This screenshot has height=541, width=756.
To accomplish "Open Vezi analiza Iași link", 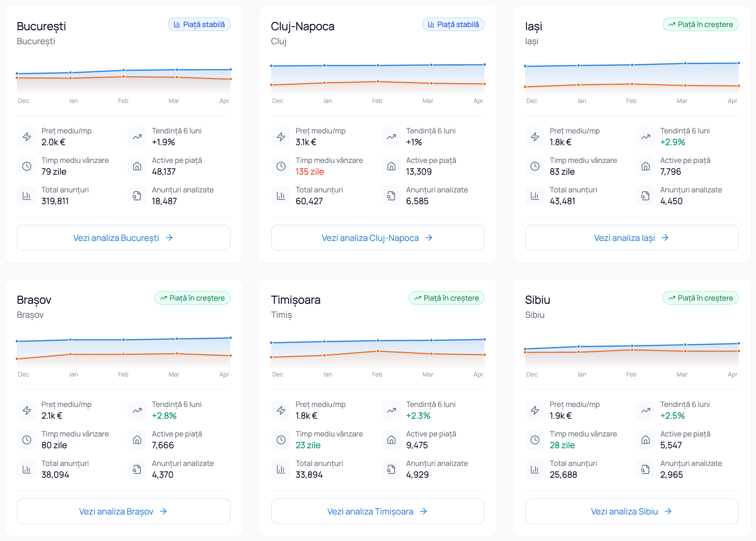I will click(632, 238).
